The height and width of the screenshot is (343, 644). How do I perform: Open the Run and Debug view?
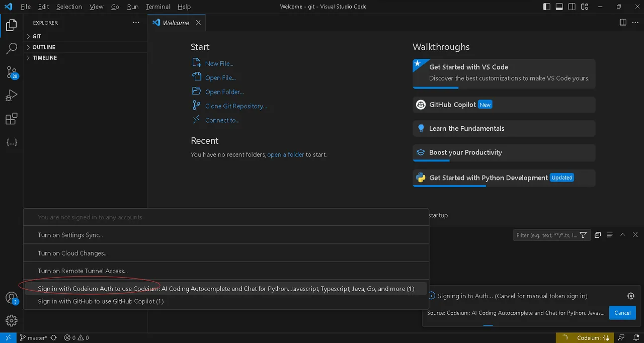pos(11,96)
